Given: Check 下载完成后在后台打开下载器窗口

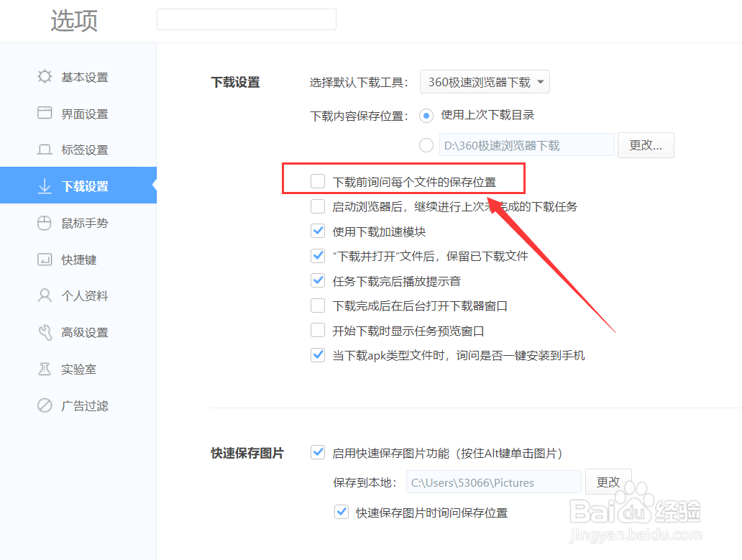Looking at the screenshot, I should 318,305.
